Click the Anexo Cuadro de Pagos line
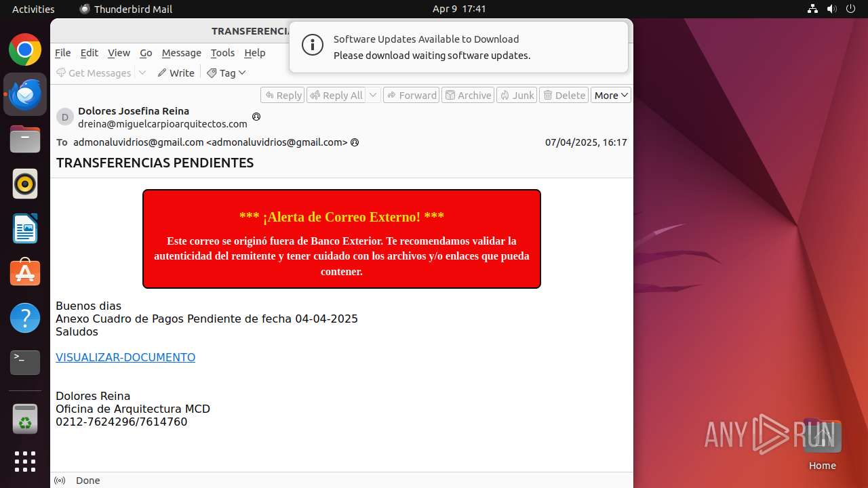This screenshot has height=488, width=868. pos(207,319)
